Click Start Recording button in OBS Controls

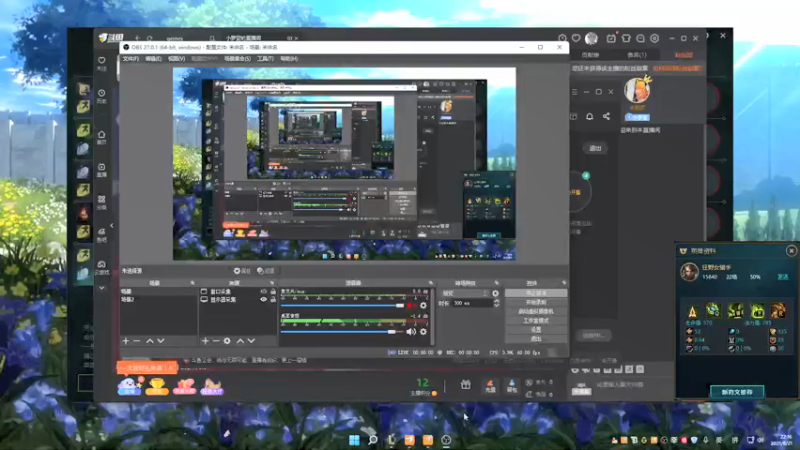(x=536, y=302)
